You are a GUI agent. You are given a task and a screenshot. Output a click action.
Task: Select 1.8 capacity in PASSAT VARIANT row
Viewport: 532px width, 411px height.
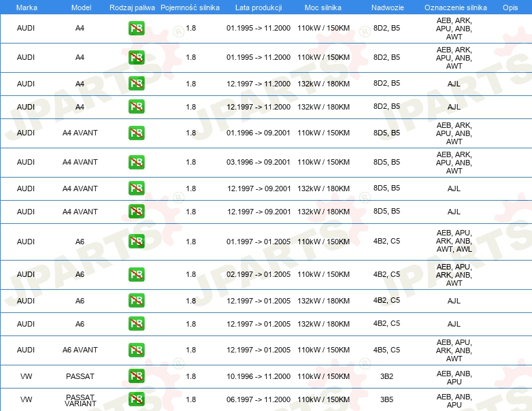(190, 399)
